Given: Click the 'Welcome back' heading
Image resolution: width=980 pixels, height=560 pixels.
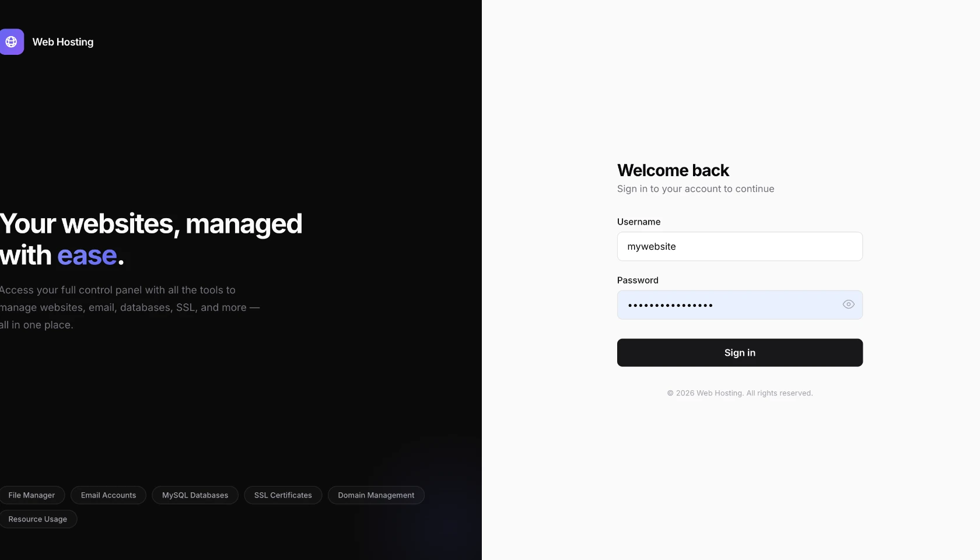Looking at the screenshot, I should (x=673, y=170).
